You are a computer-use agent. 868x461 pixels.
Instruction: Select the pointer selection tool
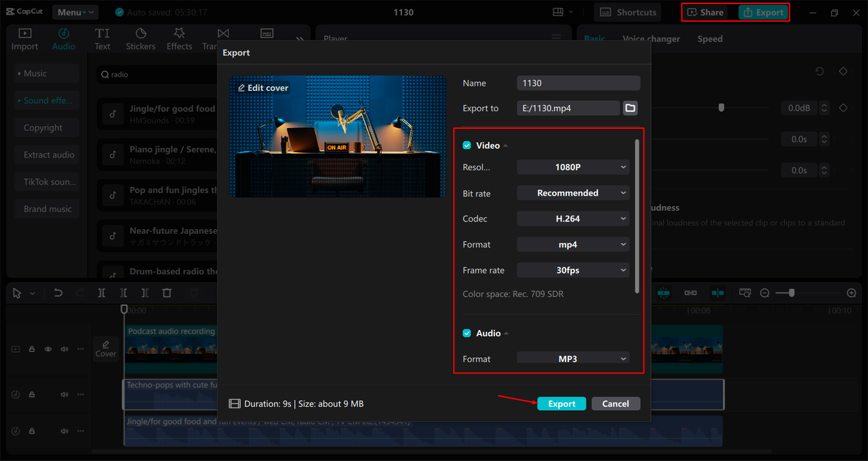pyautogui.click(x=17, y=293)
